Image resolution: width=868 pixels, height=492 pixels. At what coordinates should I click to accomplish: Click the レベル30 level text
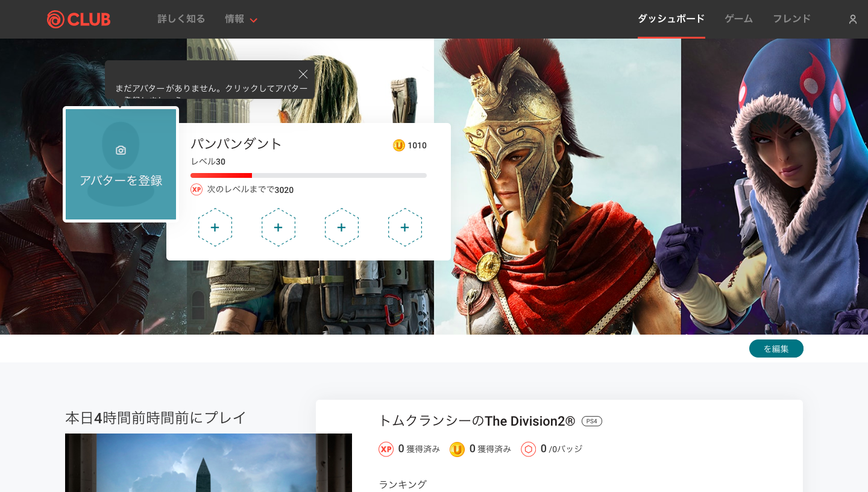click(208, 162)
